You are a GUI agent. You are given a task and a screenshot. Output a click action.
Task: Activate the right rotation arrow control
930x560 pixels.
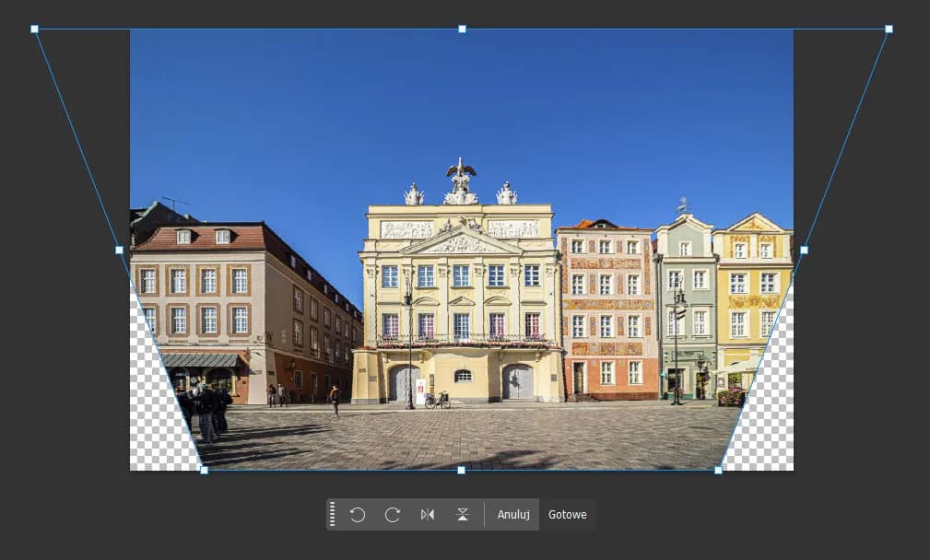point(393,514)
